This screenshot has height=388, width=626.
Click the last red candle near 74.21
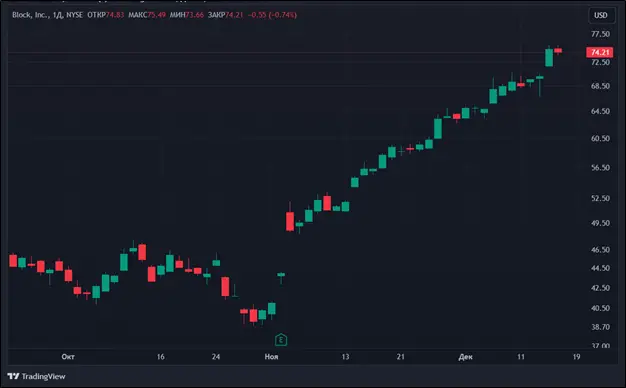click(558, 50)
